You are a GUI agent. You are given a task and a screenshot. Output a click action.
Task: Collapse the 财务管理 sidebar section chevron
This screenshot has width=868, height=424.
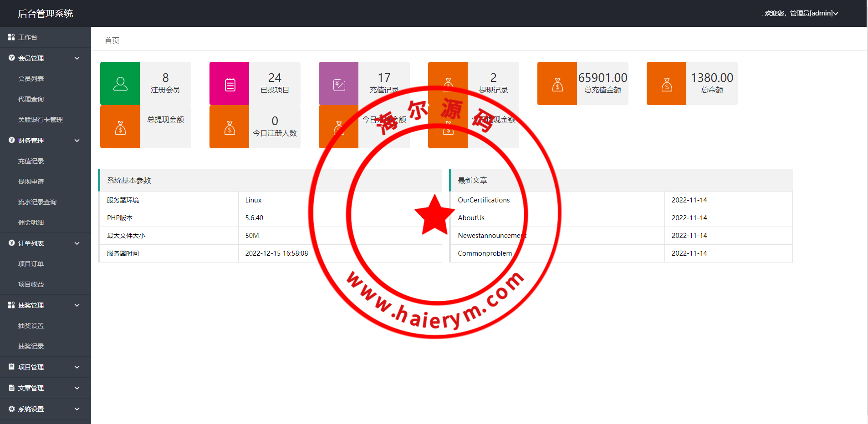click(77, 141)
